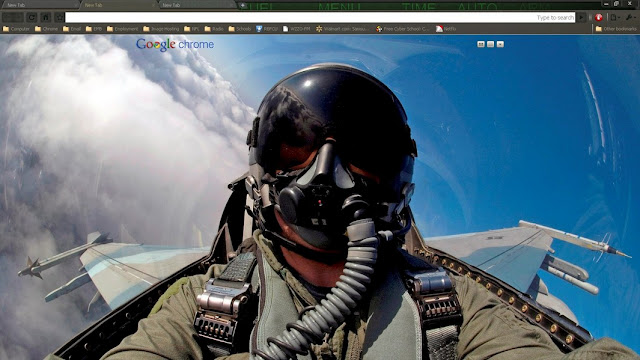Switch to the third New Tab tab

click(x=197, y=5)
